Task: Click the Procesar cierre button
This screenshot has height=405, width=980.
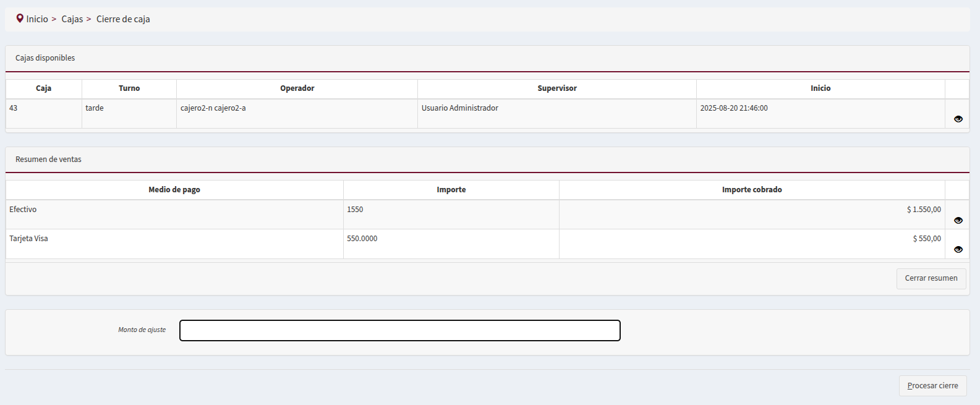Action: [932, 385]
